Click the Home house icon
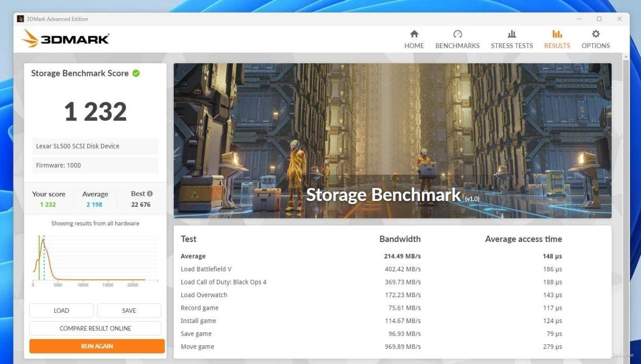The image size is (641, 364). (414, 34)
